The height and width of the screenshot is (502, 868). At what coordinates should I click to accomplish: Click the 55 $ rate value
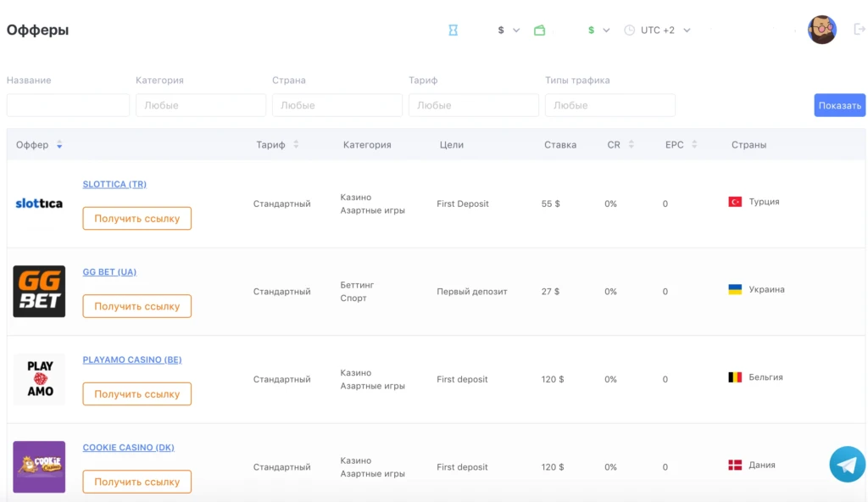coord(551,204)
